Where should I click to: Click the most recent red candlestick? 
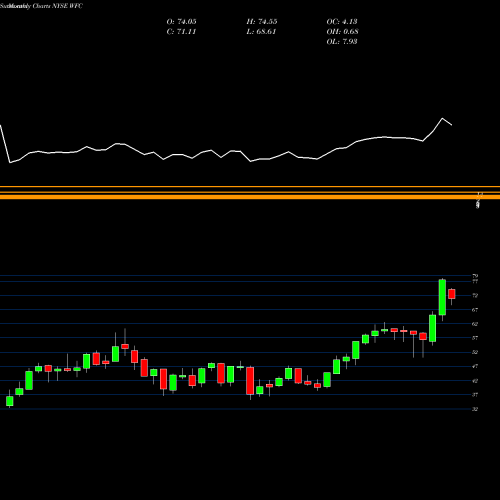452,294
